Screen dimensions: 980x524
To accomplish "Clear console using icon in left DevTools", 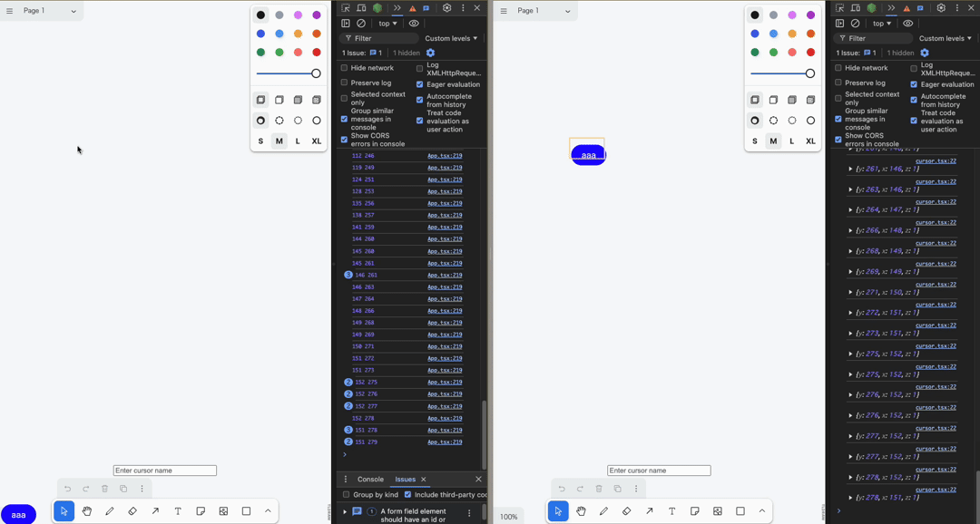I will tap(361, 24).
